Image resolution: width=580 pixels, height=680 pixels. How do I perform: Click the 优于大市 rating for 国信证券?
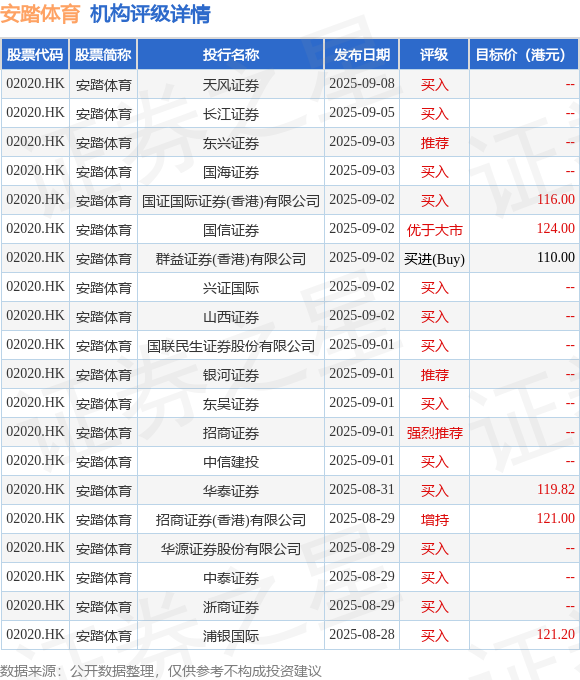(434, 230)
